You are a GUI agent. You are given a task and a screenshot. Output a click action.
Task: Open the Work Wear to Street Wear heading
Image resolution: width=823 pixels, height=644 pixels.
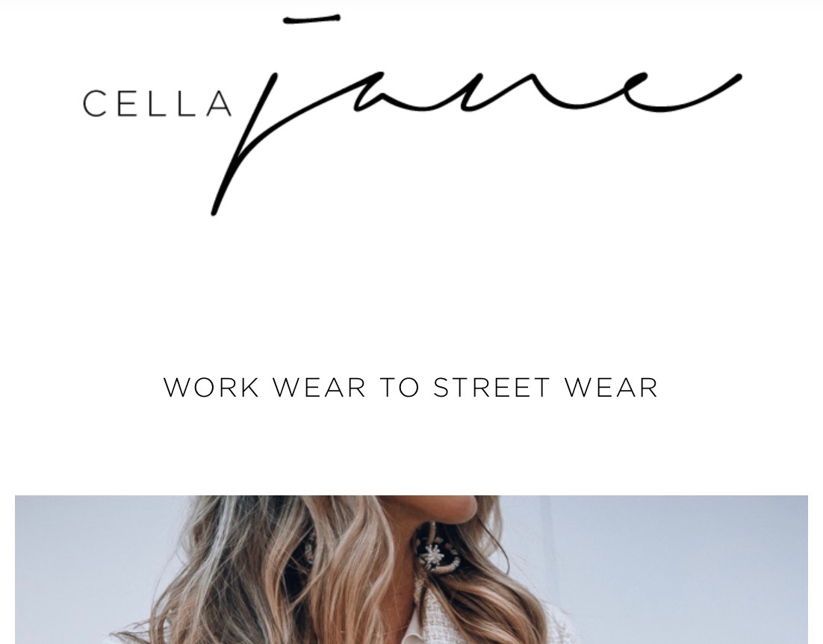click(411, 388)
